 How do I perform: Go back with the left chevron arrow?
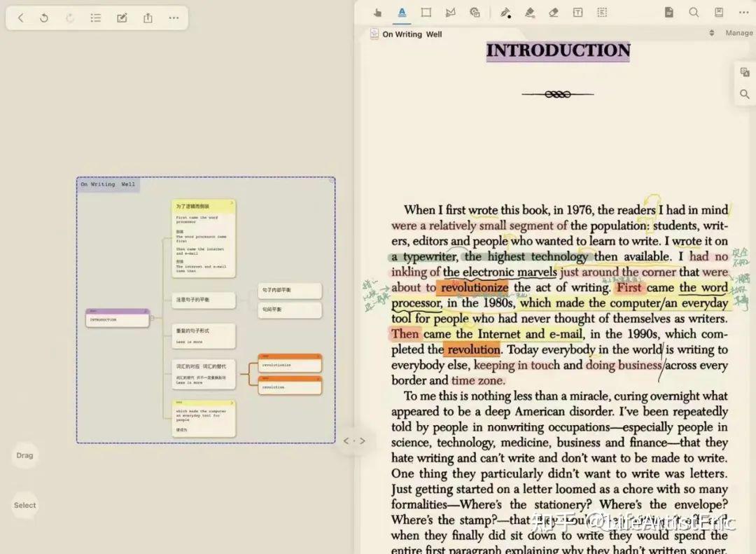coord(21,18)
